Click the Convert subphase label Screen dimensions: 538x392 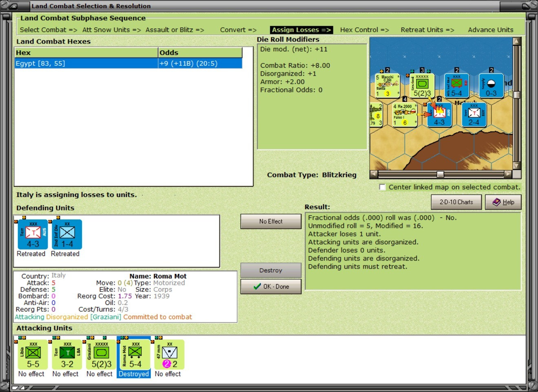[x=238, y=30]
